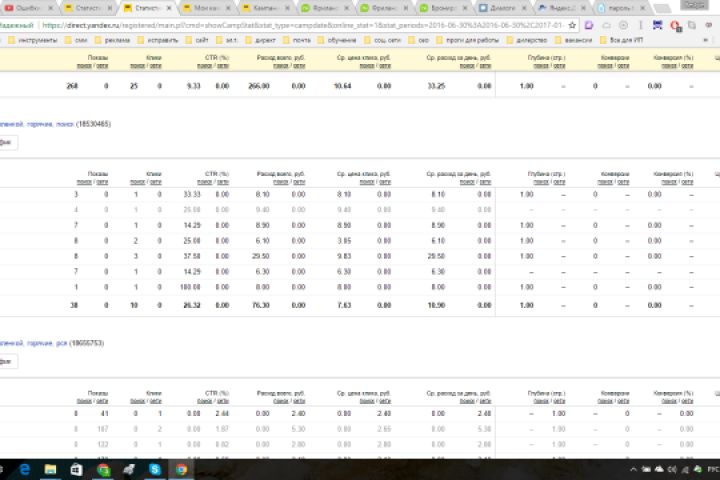Open the дилерство bookmarks folder

(x=527, y=40)
